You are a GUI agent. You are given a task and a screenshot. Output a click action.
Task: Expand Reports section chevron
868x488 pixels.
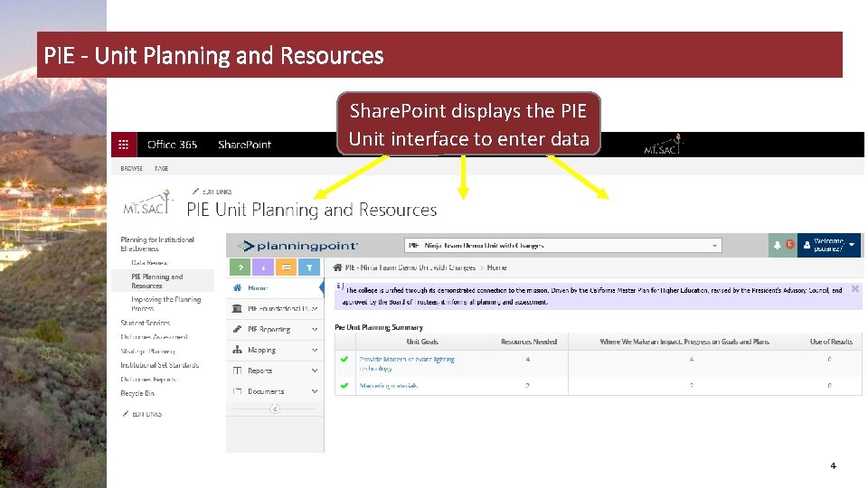tap(315, 371)
